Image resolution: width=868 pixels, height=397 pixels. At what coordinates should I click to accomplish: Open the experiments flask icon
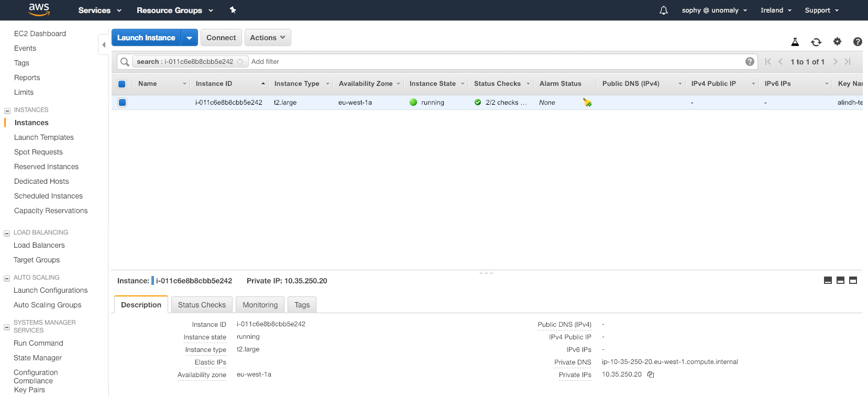795,42
